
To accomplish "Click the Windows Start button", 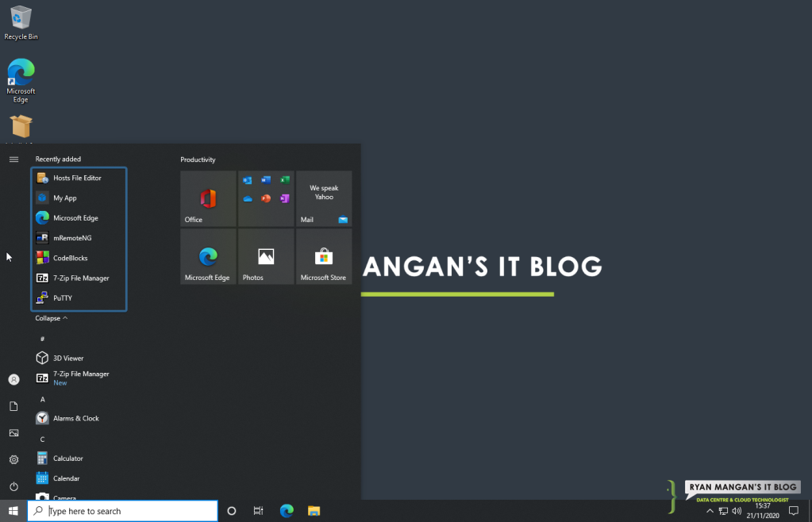I will [x=13, y=511].
